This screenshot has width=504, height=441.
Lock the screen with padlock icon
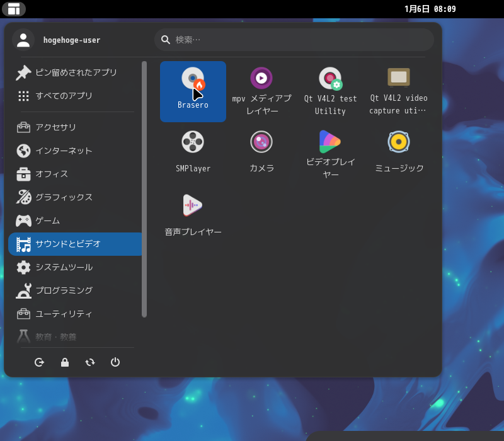click(x=65, y=362)
